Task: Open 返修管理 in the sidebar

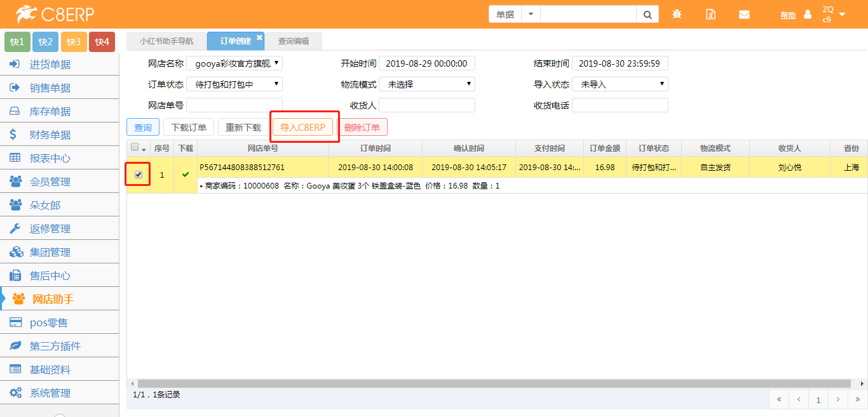Action: coord(50,228)
